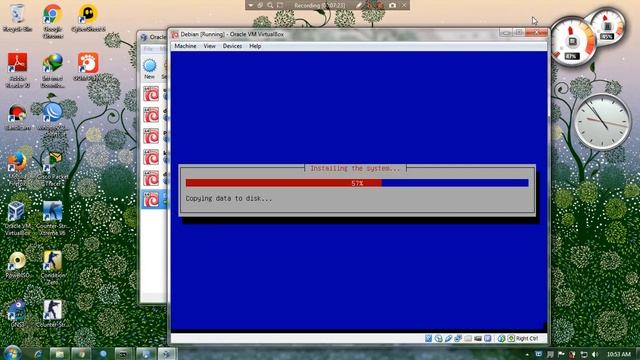Image resolution: width=640 pixels, height=360 pixels.
Task: Select the CyberGhost 6 desktop icon
Action: [x=88, y=18]
